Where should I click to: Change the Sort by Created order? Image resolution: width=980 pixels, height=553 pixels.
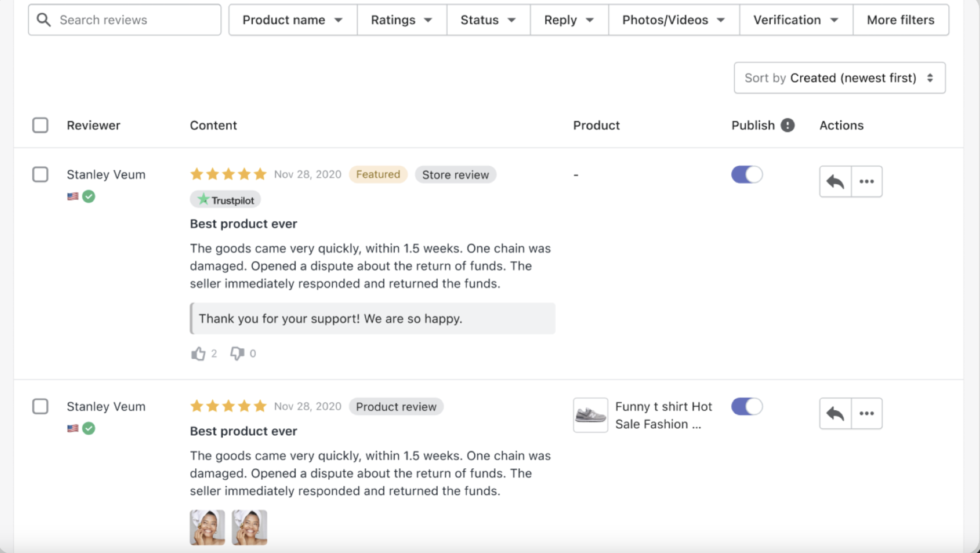coord(839,78)
